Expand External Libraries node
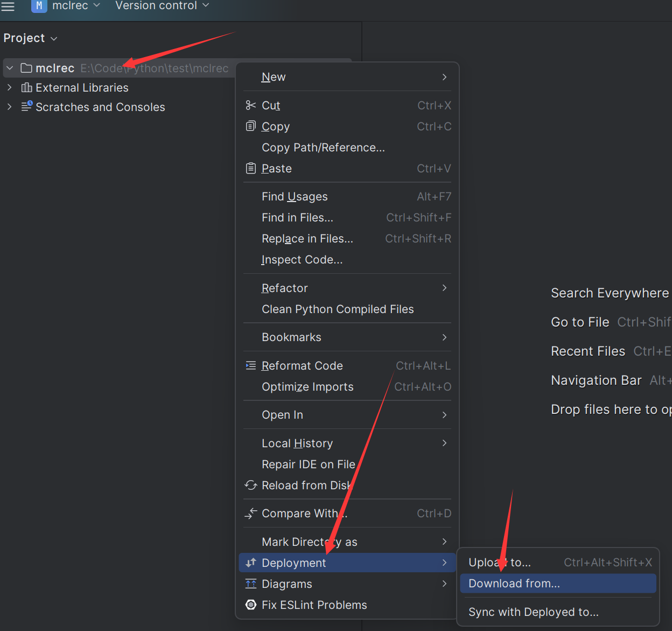The width and height of the screenshot is (672, 631). (10, 87)
